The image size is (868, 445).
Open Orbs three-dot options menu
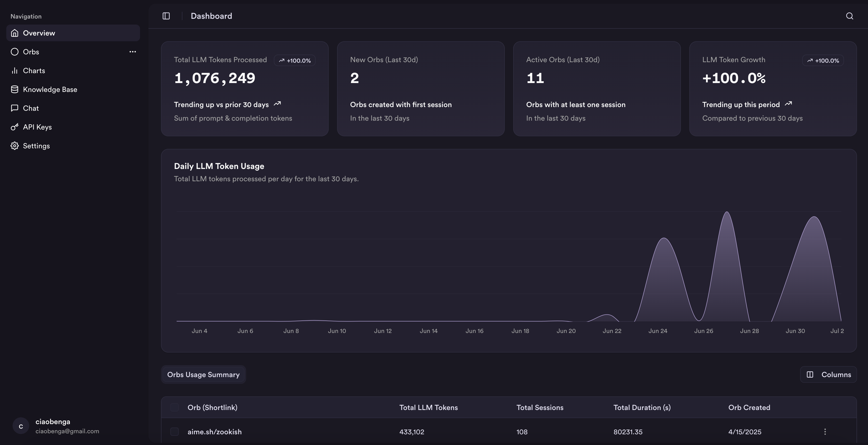[x=133, y=51]
